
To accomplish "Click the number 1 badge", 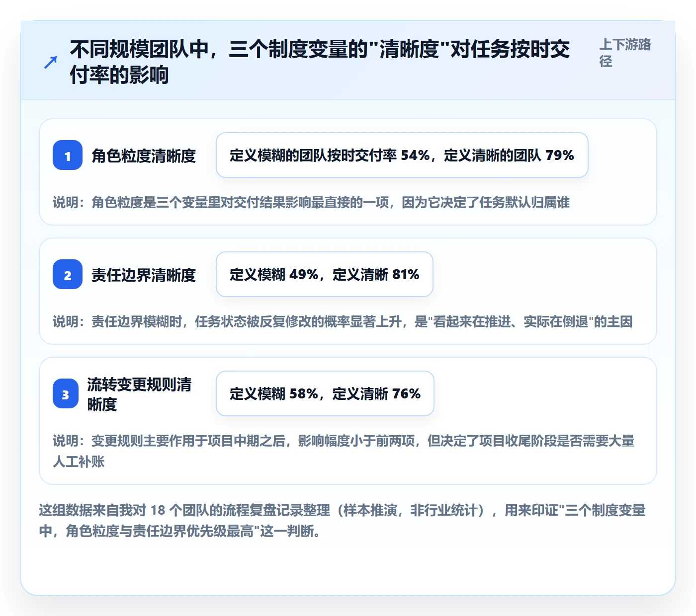I will coord(68,155).
